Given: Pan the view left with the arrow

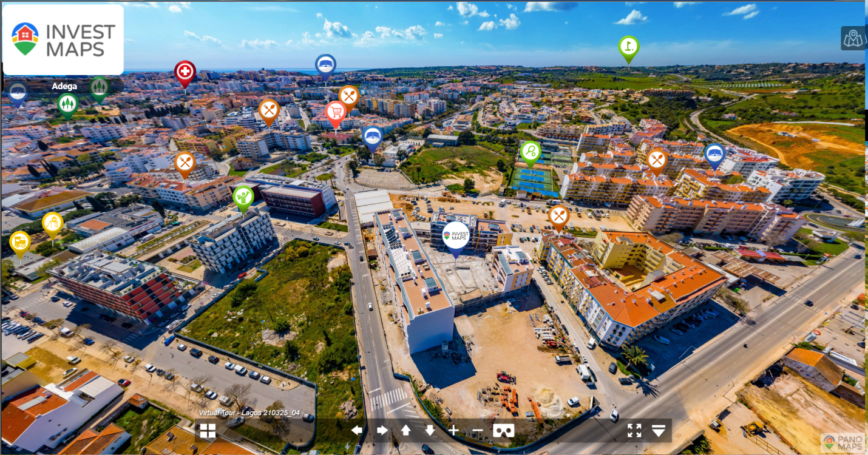Looking at the screenshot, I should pyautogui.click(x=357, y=430).
